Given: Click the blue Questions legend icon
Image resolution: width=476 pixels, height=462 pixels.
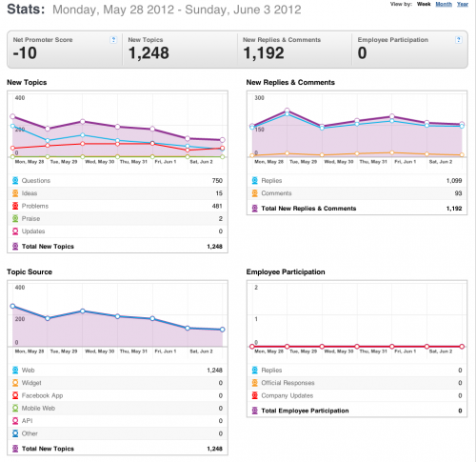Looking at the screenshot, I should [x=15, y=181].
